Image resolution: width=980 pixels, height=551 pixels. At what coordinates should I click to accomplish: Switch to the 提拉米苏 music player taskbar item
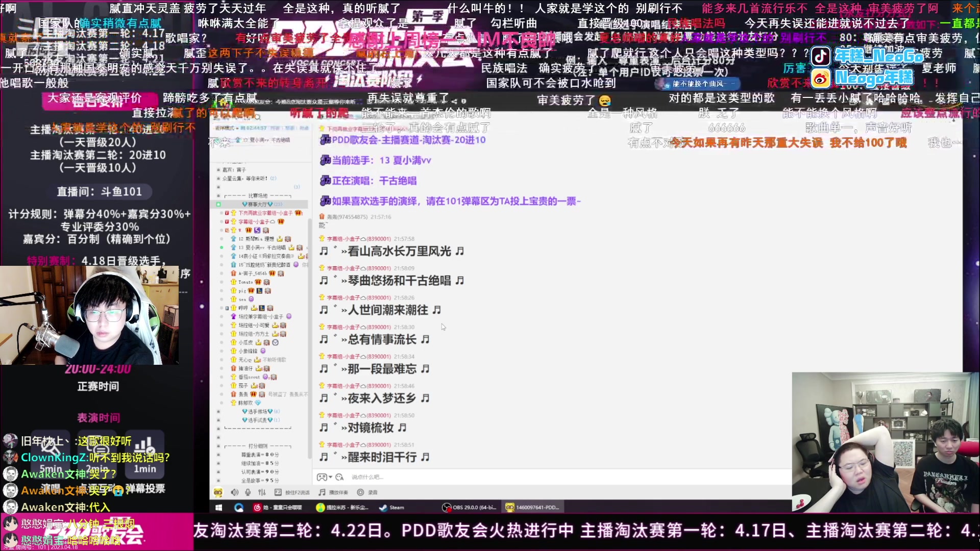point(342,507)
